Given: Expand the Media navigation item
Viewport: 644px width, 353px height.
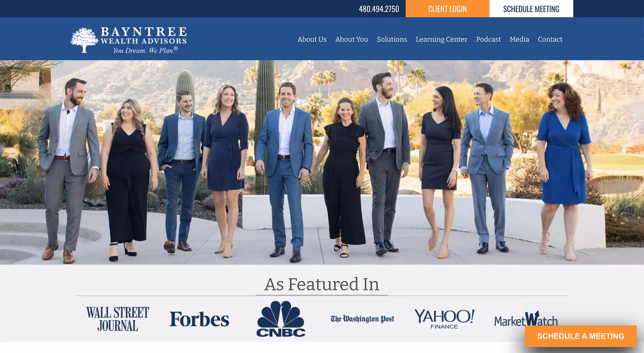Looking at the screenshot, I should pos(519,39).
